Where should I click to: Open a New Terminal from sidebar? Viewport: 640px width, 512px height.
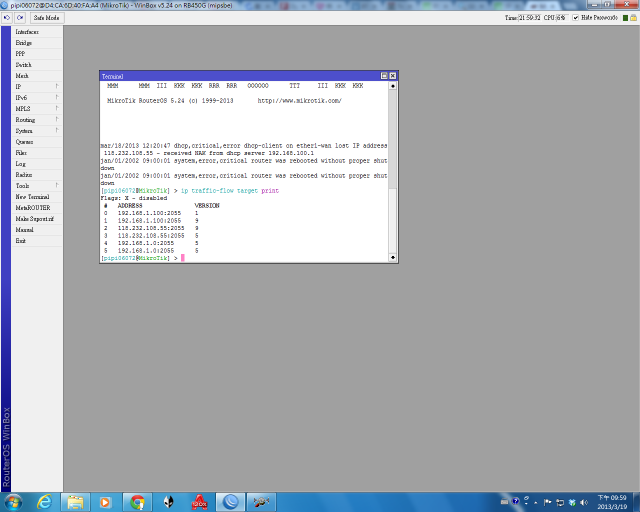coord(37,197)
